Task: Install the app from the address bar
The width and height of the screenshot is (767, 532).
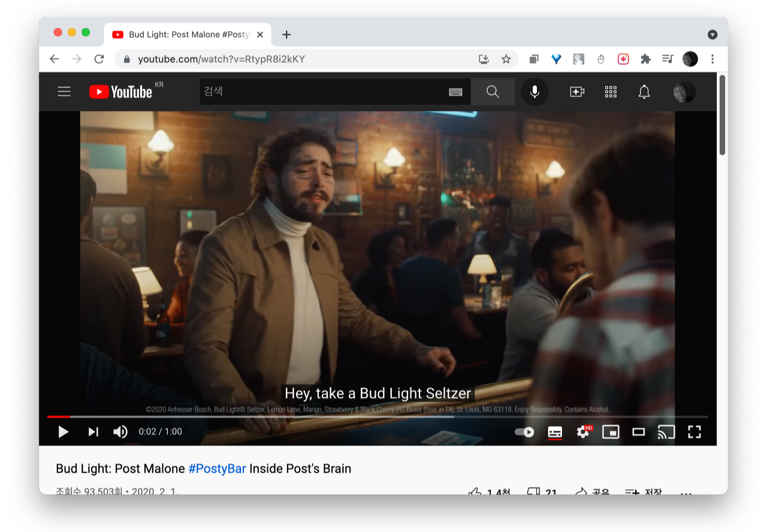Action: click(x=484, y=59)
